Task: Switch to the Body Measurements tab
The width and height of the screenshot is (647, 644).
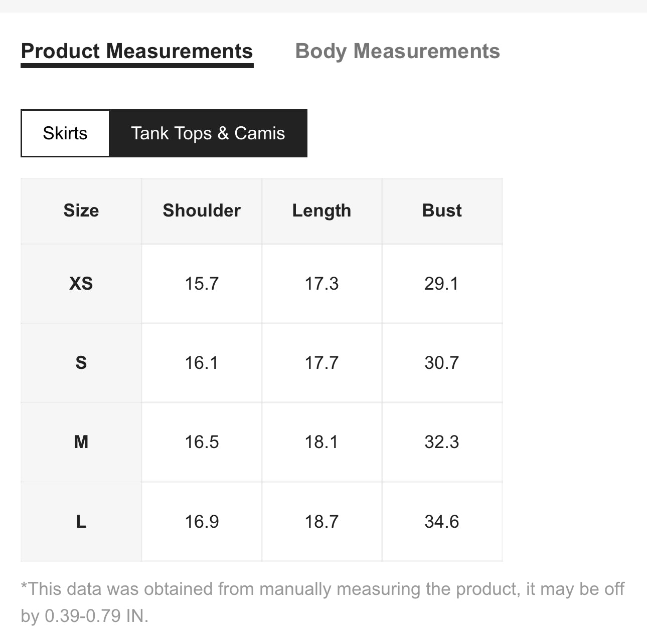Action: (397, 52)
